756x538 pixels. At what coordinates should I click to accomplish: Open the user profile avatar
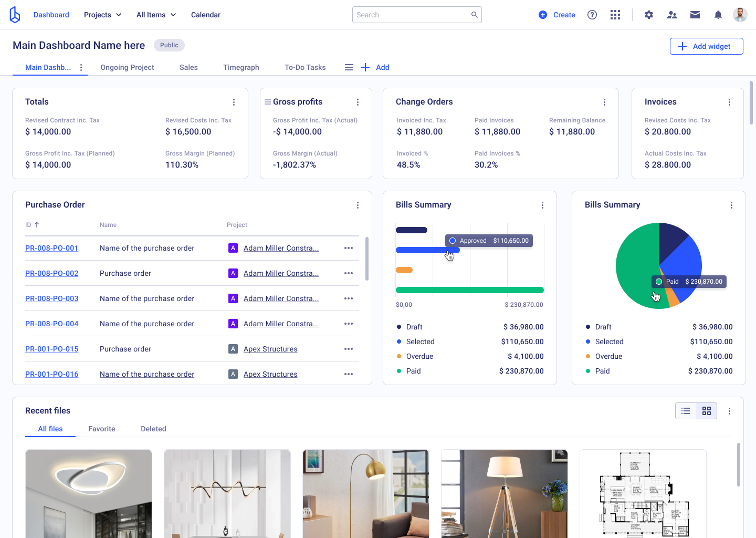(740, 15)
